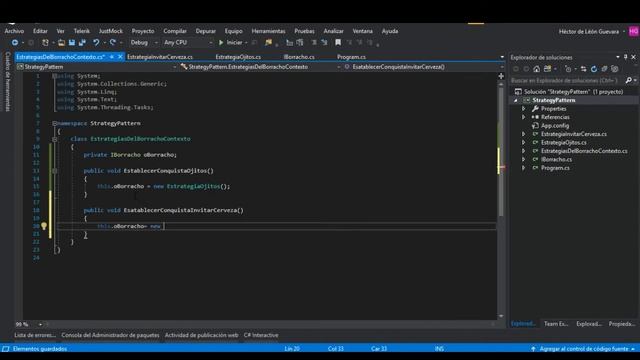The image size is (640, 360).
Task: Click the Pending Changes Filter icon
Action: [x=568, y=69]
